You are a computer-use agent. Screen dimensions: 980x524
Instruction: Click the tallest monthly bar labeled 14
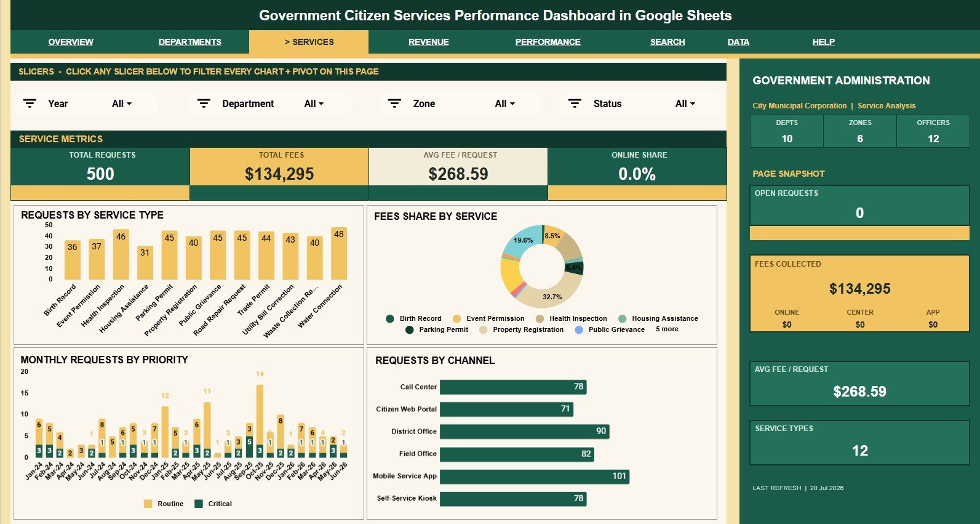pos(260,421)
